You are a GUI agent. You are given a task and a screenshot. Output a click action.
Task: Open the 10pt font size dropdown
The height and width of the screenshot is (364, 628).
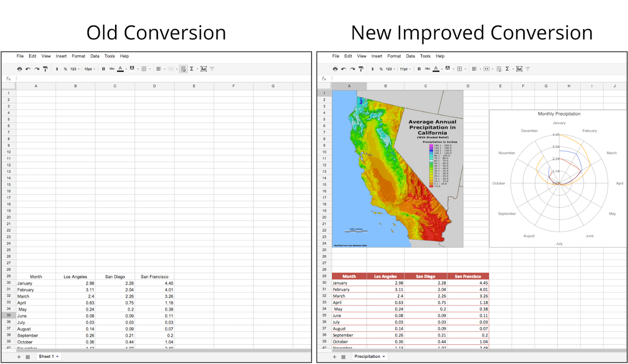click(90, 69)
